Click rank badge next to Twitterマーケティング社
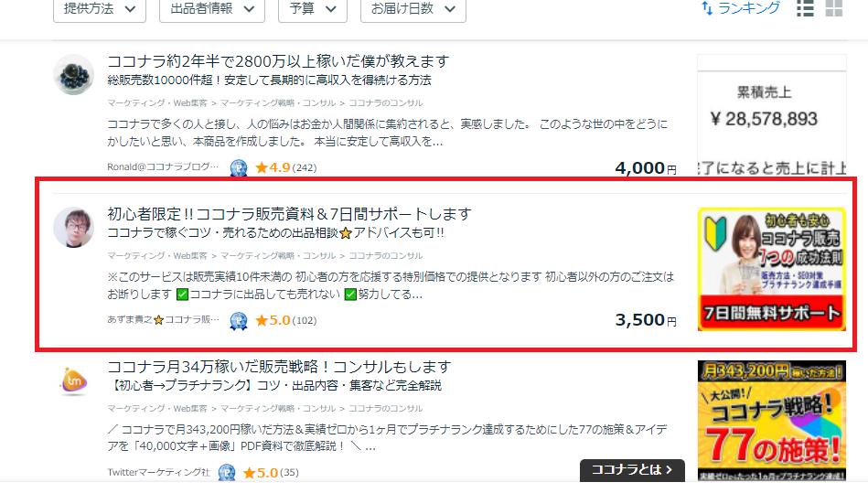Image resolution: width=868 pixels, height=493 pixels. (x=227, y=473)
